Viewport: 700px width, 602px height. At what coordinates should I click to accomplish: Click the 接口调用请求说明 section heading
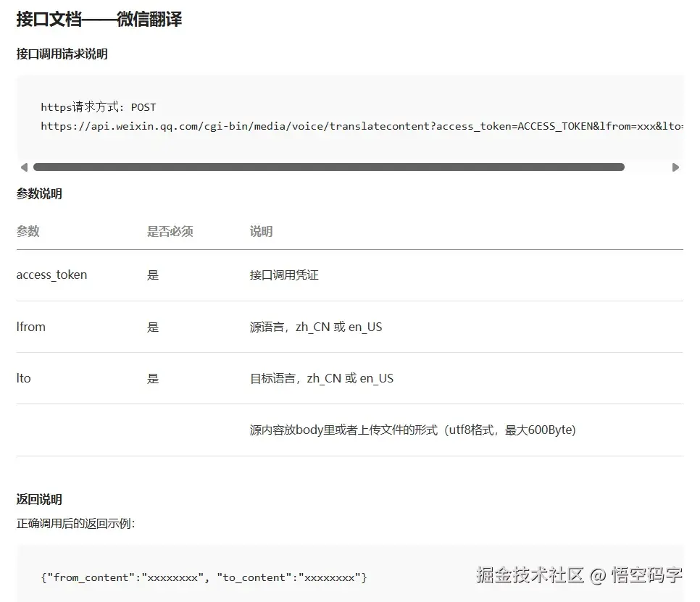61,54
